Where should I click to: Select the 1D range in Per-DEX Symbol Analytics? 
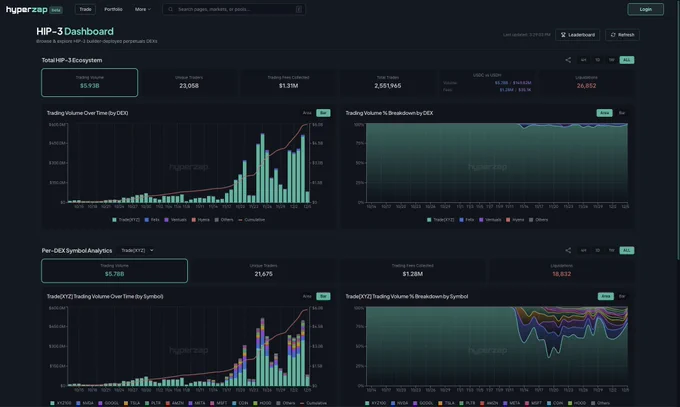click(598, 250)
